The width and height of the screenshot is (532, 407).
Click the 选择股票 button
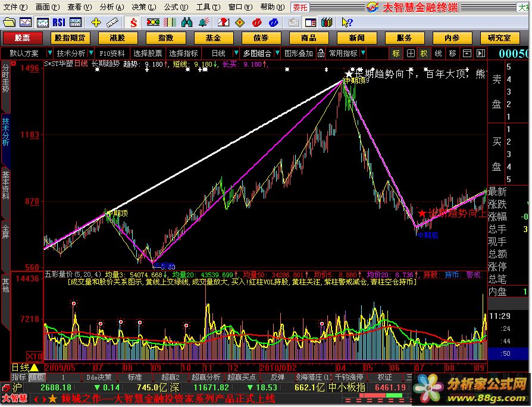pyautogui.click(x=148, y=53)
